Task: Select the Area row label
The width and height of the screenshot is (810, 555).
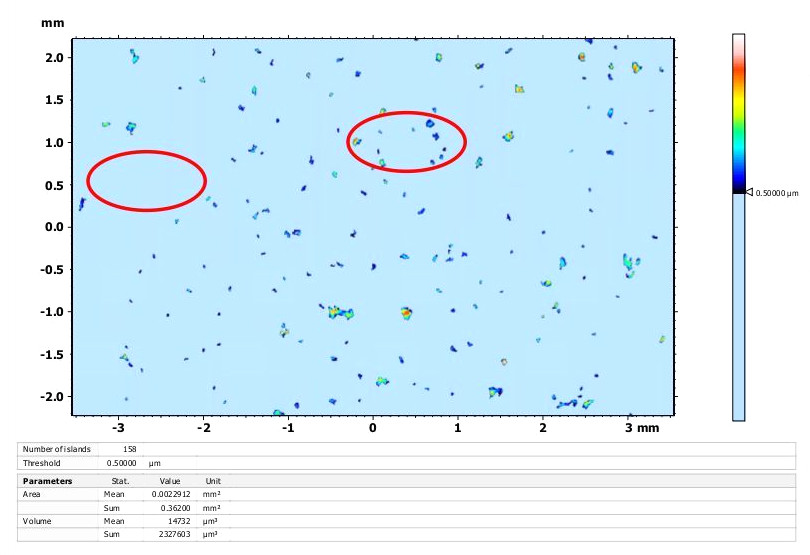Action: click(32, 494)
